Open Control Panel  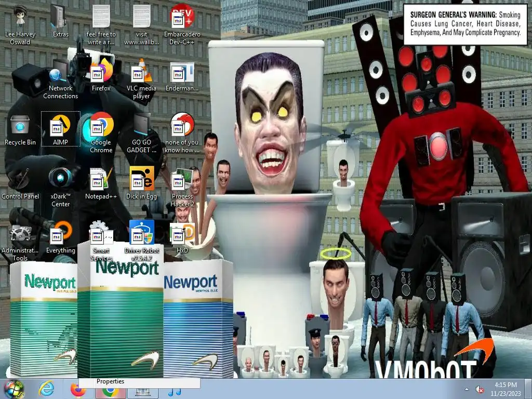[20, 182]
